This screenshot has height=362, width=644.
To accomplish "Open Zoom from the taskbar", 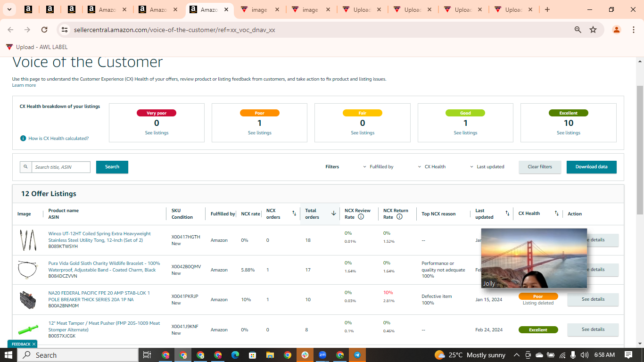I will coord(322,355).
